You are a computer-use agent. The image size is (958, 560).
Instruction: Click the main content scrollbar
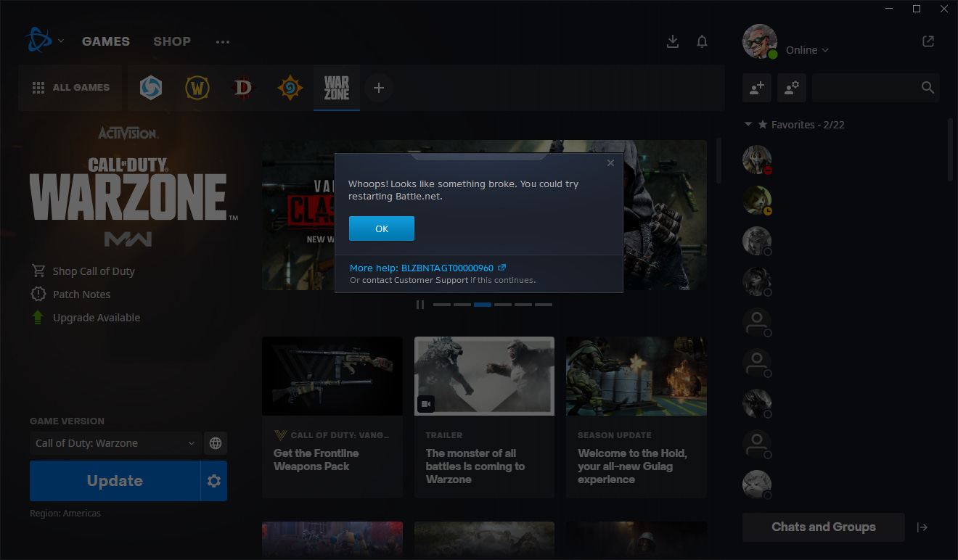point(718,161)
